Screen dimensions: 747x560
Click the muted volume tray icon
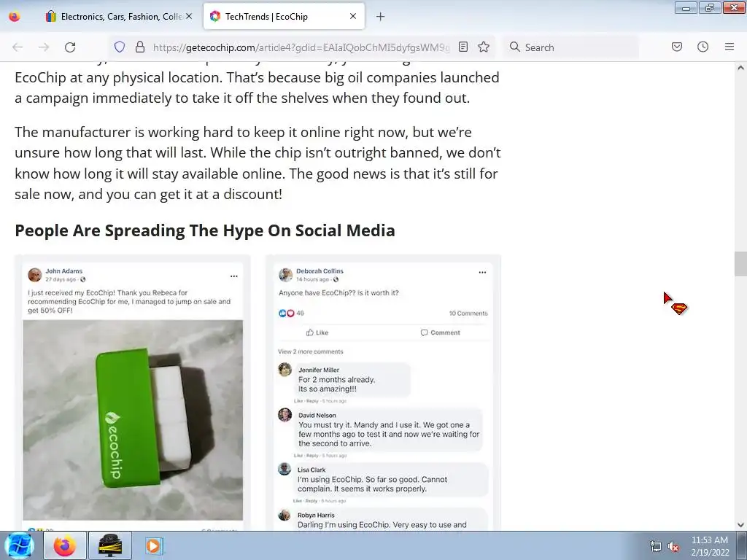point(673,547)
